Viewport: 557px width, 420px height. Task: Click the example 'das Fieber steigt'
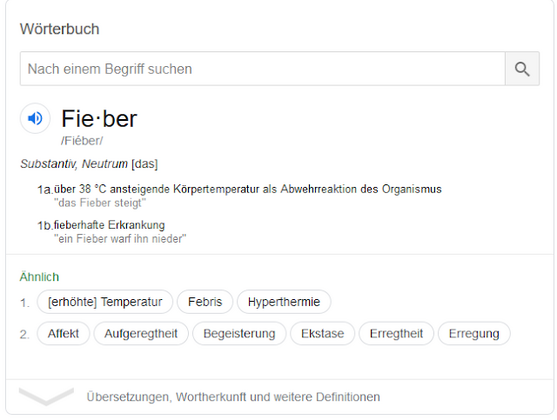click(x=100, y=203)
